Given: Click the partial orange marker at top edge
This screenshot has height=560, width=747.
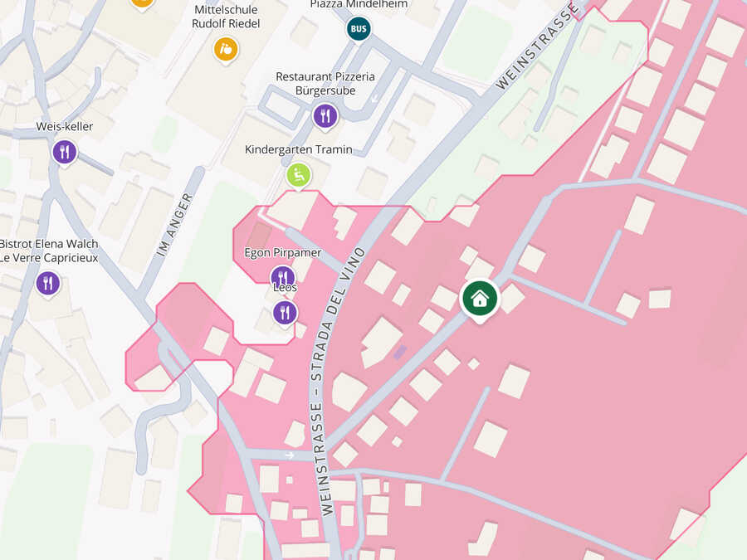Looking at the screenshot, I should tap(142, 4).
